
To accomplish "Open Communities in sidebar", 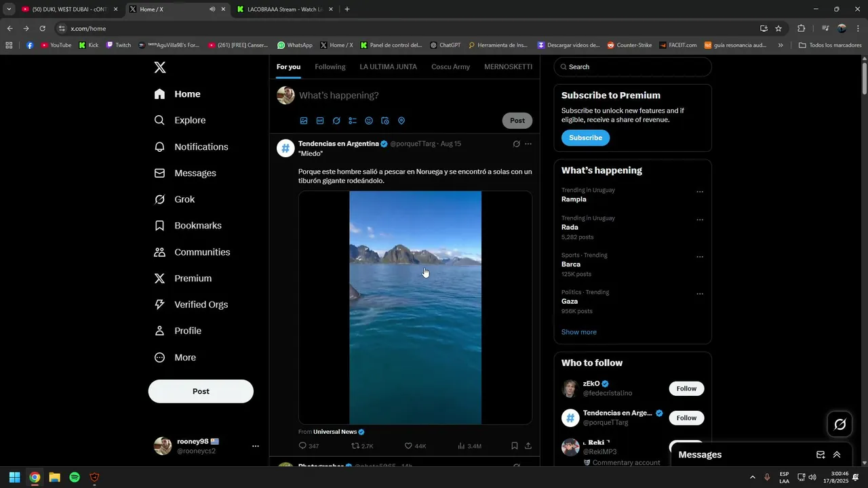I will (x=192, y=252).
